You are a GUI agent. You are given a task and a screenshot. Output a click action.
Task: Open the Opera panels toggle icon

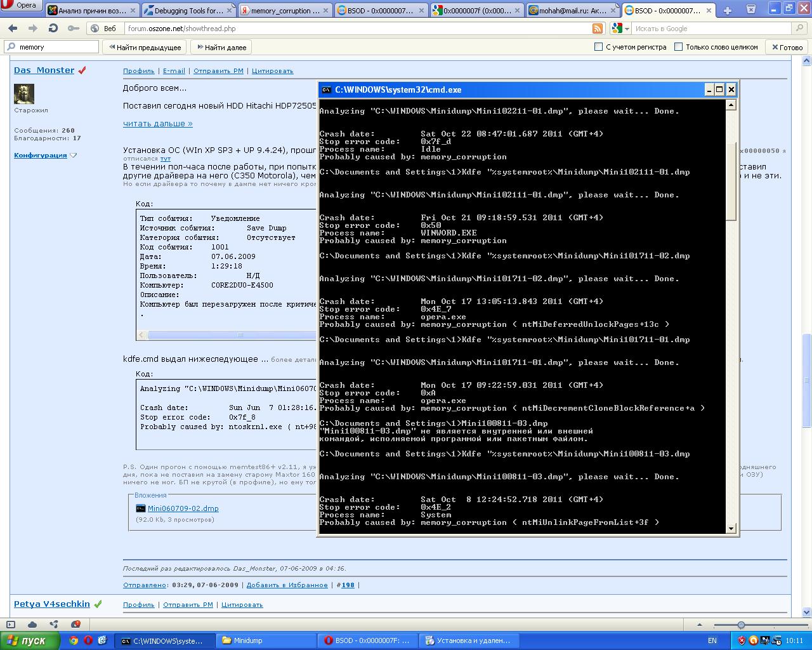(x=11, y=624)
